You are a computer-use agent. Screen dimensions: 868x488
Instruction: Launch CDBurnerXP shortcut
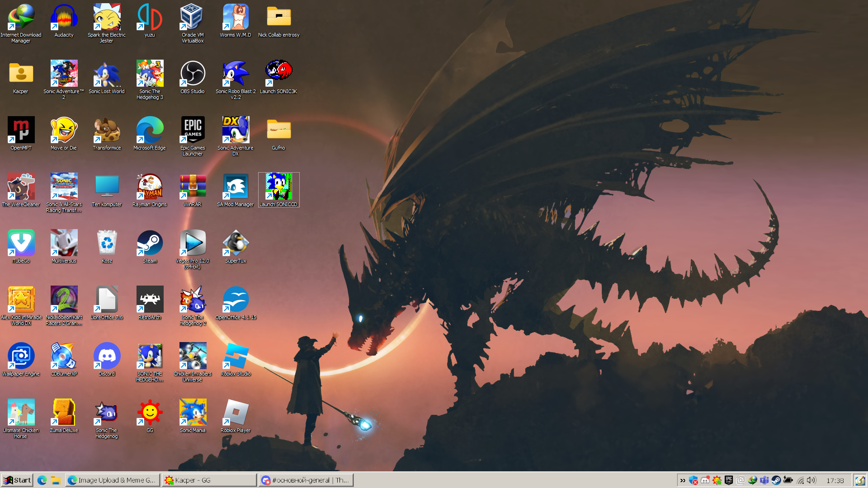[64, 360]
